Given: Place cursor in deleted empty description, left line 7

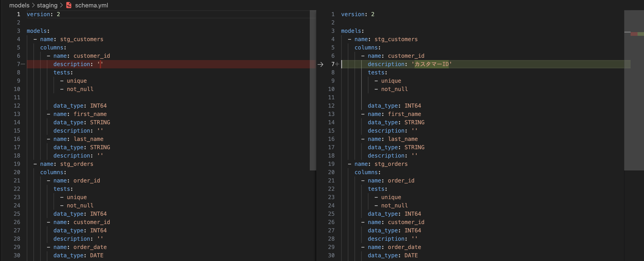Looking at the screenshot, I should coord(100,64).
